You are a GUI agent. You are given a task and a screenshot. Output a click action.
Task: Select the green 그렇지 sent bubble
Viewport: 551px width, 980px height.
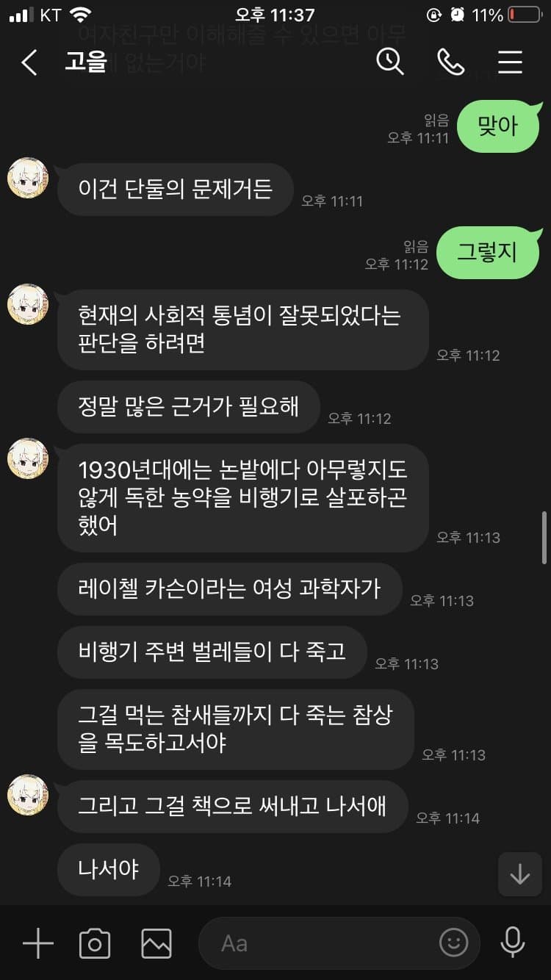point(488,253)
